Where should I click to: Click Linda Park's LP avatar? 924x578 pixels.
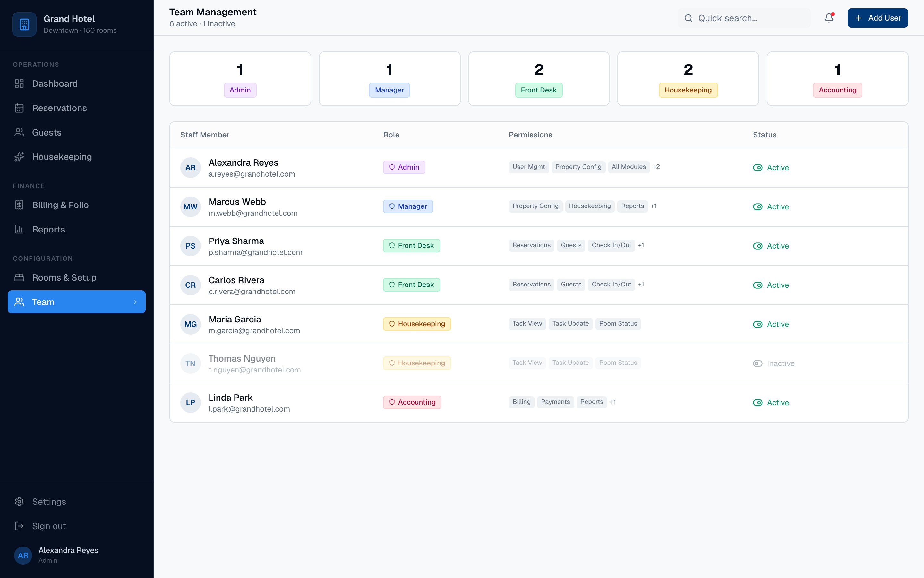coord(191,403)
